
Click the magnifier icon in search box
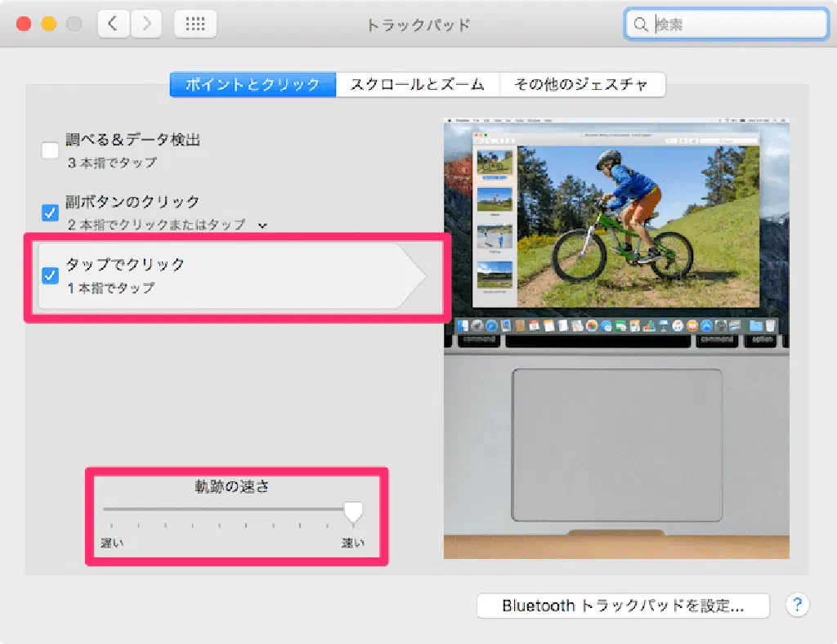click(641, 25)
